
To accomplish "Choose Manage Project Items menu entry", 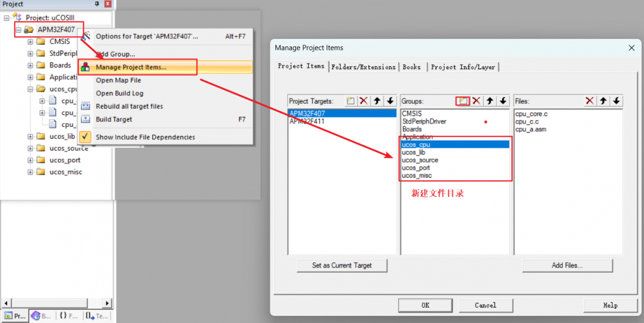I will click(165, 67).
